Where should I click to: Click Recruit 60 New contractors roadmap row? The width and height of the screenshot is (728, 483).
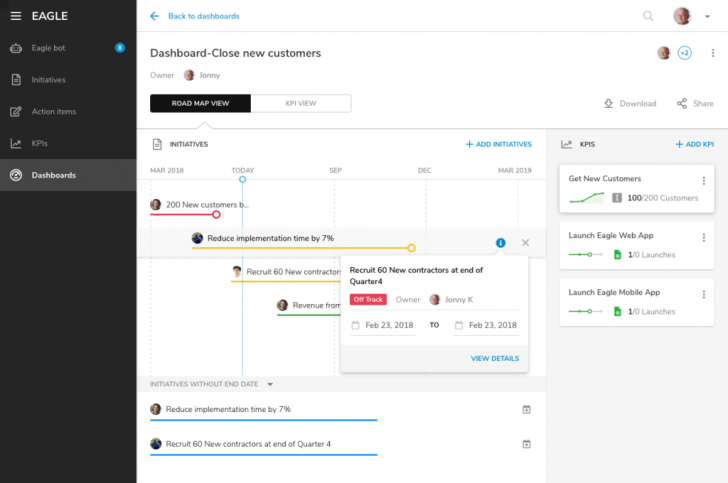[x=286, y=272]
